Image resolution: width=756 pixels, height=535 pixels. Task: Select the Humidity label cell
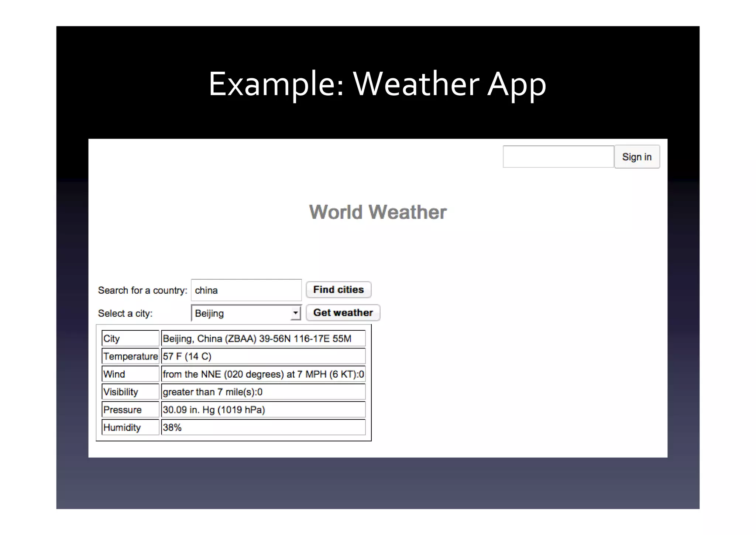130,427
